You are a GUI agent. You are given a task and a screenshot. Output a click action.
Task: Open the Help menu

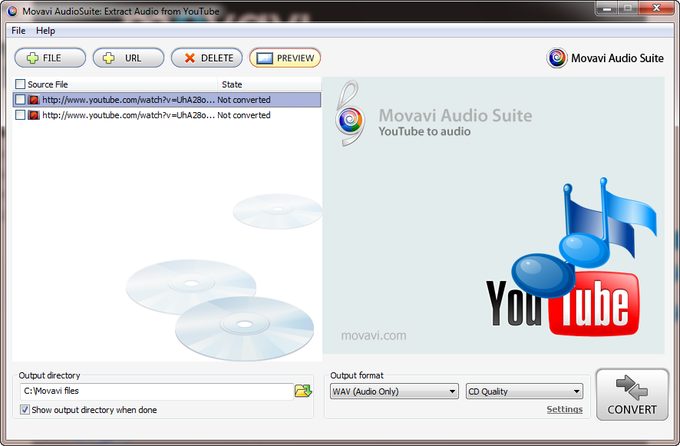point(46,30)
